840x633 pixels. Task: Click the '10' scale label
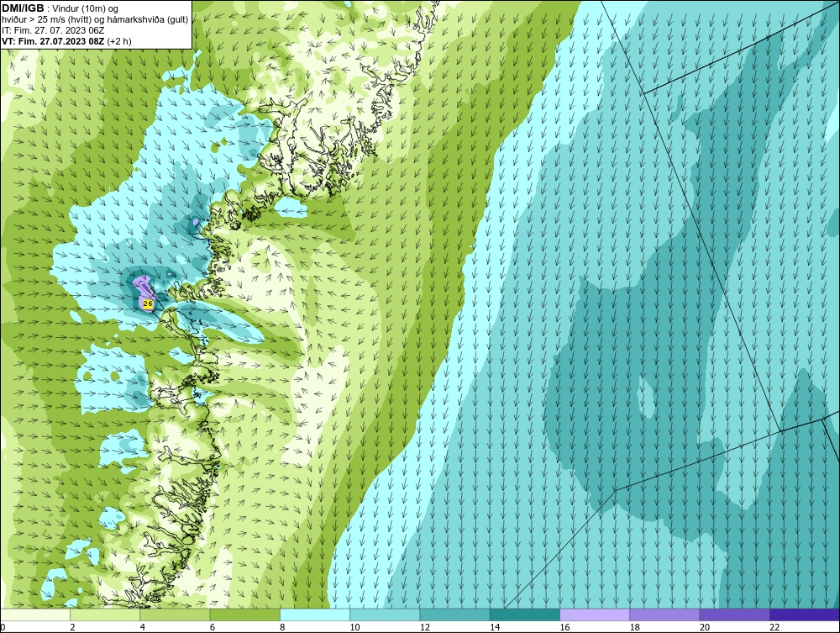point(355,628)
